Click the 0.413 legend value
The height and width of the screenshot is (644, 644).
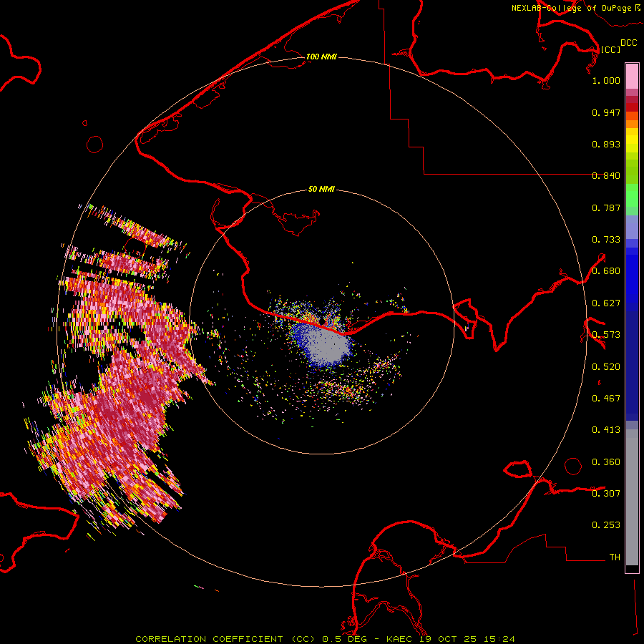[x=606, y=430]
